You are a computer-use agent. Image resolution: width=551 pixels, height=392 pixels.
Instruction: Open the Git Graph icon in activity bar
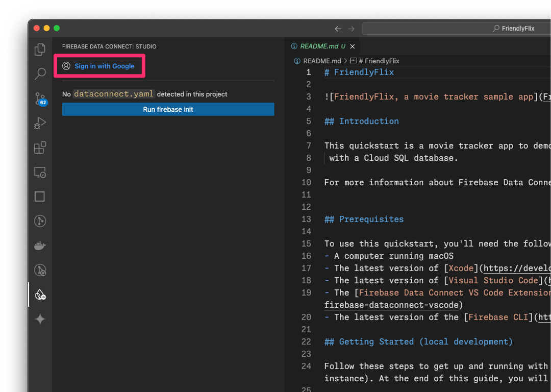40,221
